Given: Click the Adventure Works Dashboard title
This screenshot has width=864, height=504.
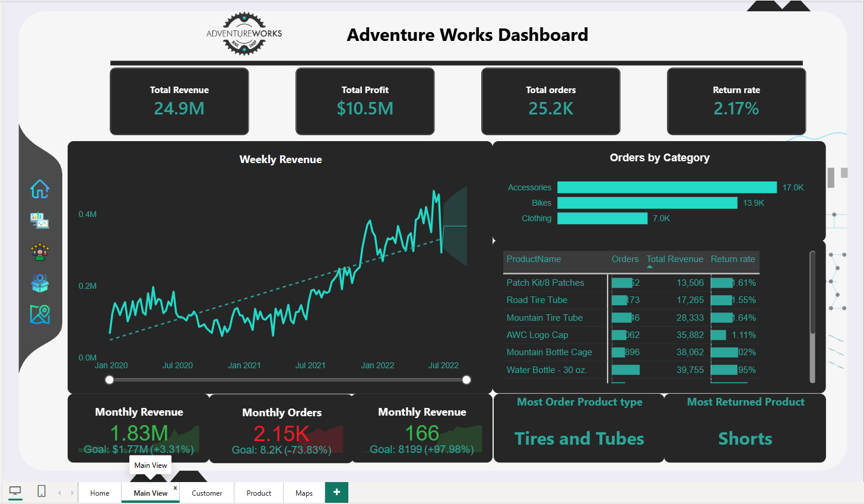Looking at the screenshot, I should (x=468, y=34).
